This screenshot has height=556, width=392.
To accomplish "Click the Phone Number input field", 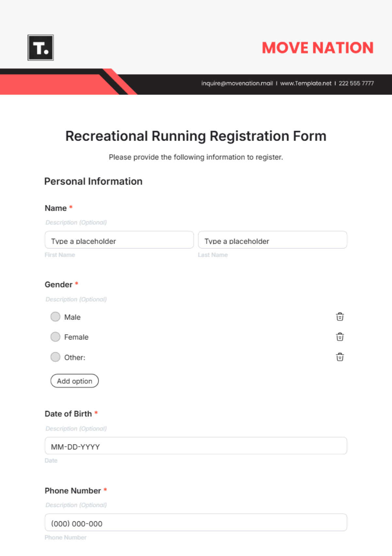I will coord(196,522).
